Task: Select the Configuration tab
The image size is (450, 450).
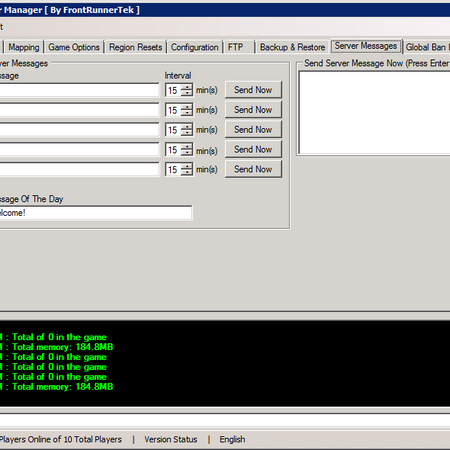Action: pyautogui.click(x=194, y=47)
